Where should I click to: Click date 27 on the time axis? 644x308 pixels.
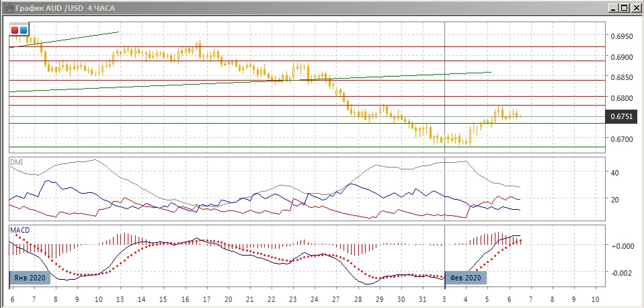point(335,298)
